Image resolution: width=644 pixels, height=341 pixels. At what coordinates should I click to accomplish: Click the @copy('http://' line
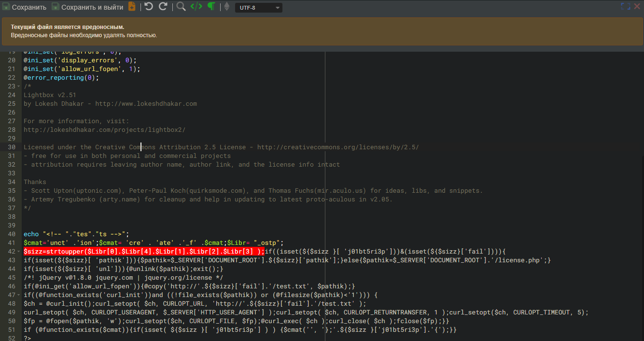pos(189,286)
